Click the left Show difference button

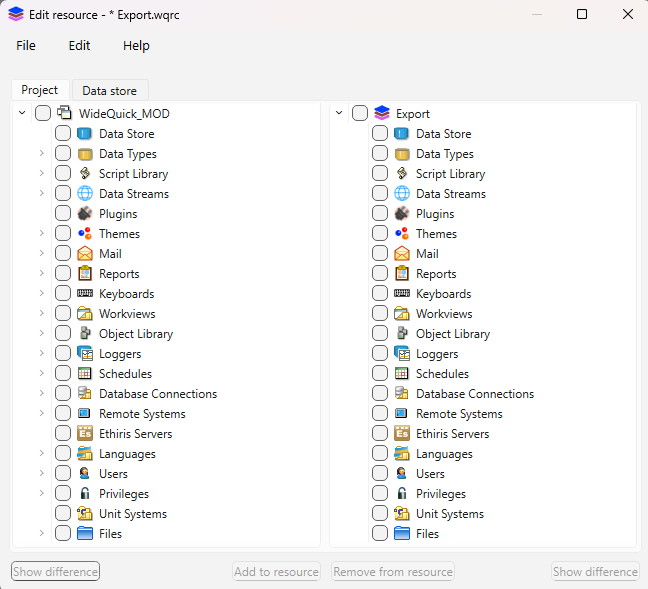pyautogui.click(x=55, y=571)
